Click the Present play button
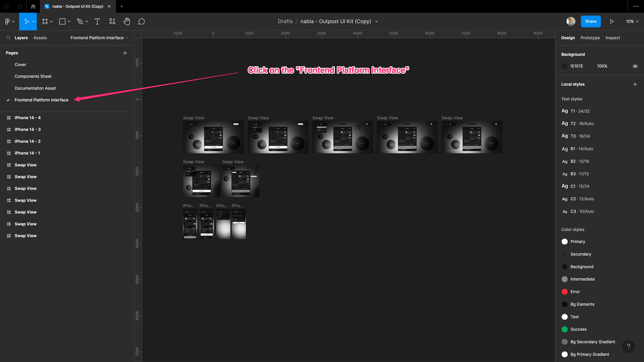Image resolution: width=644 pixels, height=362 pixels. point(612,21)
